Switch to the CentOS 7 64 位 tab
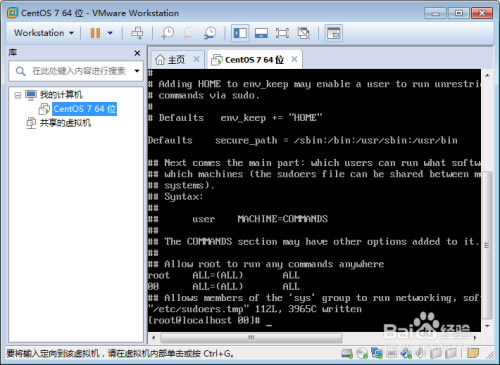500x365 pixels. coord(254,60)
